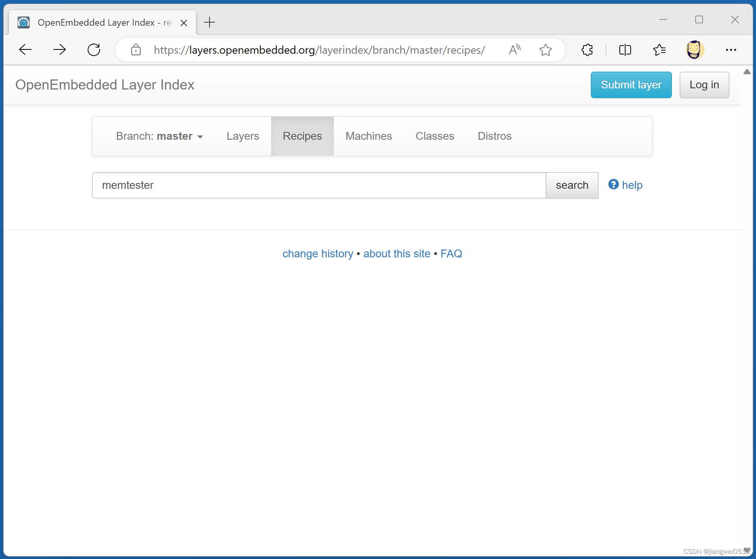
Task: Expand the Branch: master dropdown
Action: coord(160,136)
